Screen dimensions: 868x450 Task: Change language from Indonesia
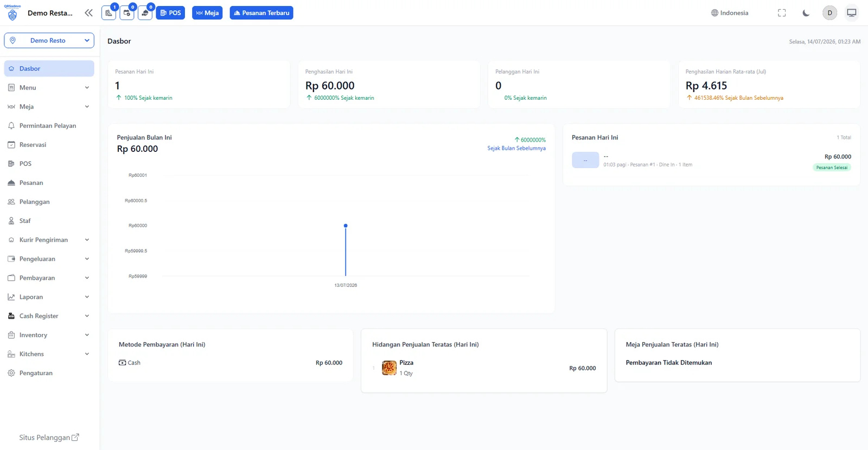730,13
